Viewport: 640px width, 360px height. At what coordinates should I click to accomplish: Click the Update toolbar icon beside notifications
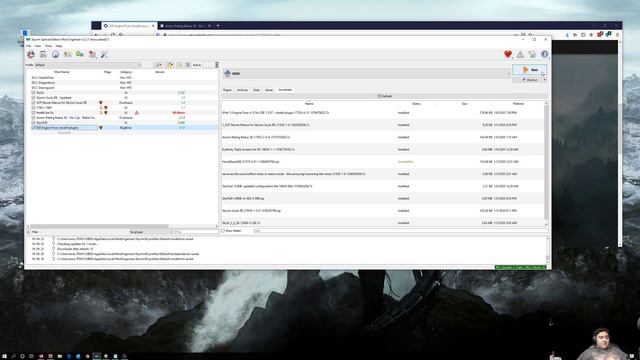(532, 54)
